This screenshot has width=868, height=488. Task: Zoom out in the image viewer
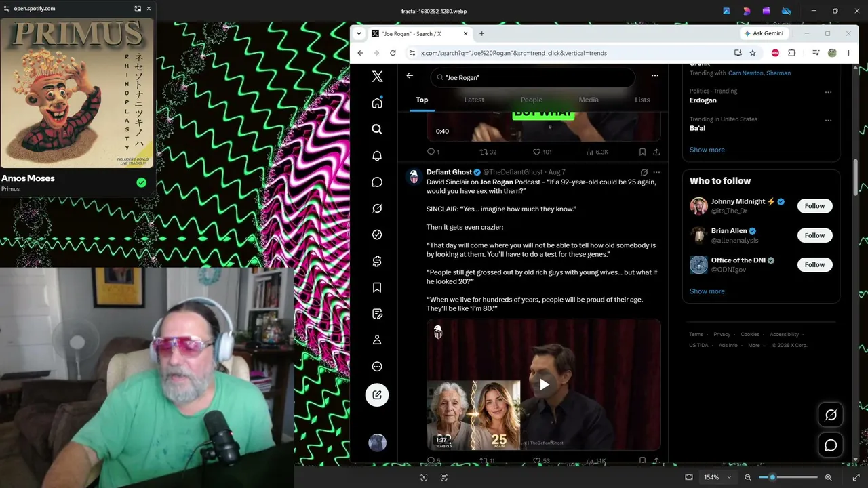(x=748, y=477)
